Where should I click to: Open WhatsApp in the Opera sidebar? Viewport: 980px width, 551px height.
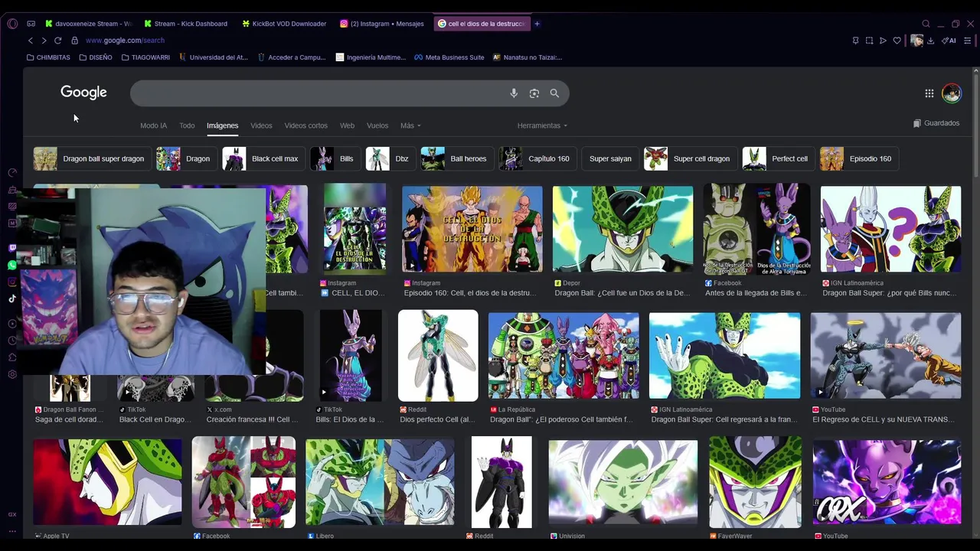click(x=12, y=266)
